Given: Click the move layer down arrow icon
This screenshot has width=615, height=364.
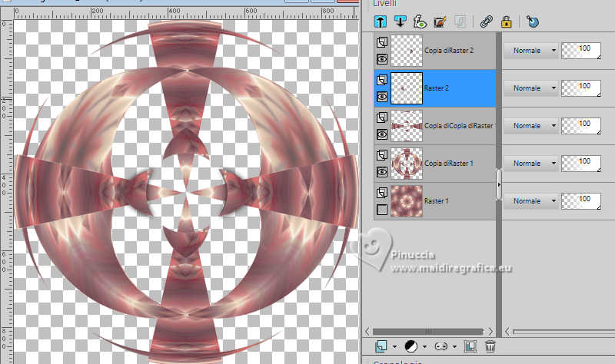Looking at the screenshot, I should click(x=400, y=22).
